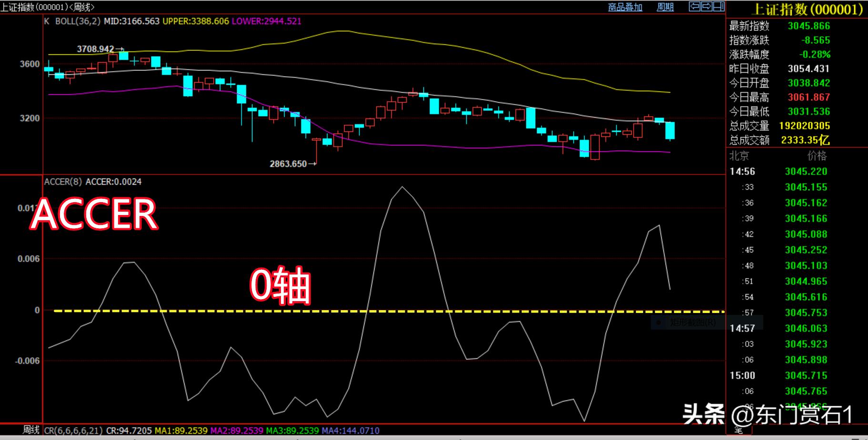Click the 0.006 ACCER axis label
The image size is (868, 440).
tap(29, 259)
